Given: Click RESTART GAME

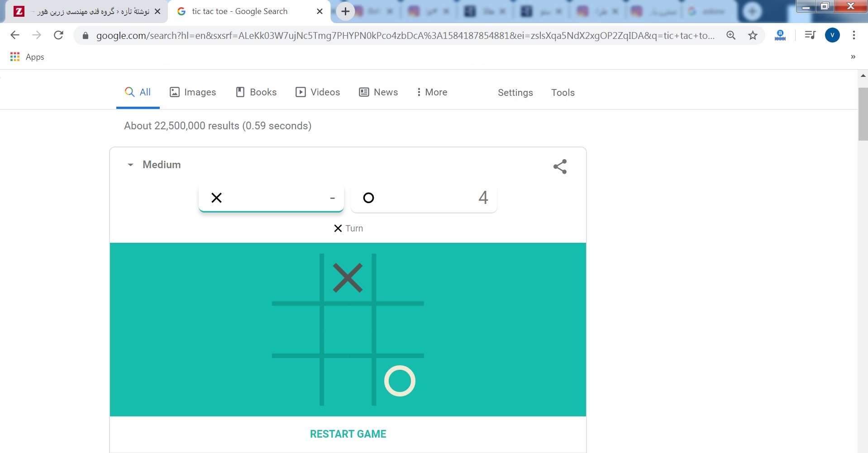Looking at the screenshot, I should tap(348, 434).
